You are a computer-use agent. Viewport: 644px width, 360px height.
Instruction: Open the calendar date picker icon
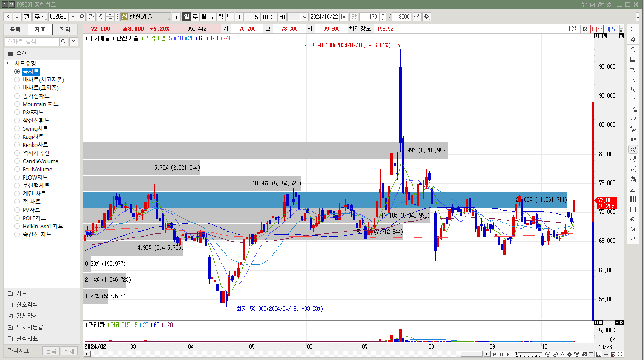(x=344, y=16)
